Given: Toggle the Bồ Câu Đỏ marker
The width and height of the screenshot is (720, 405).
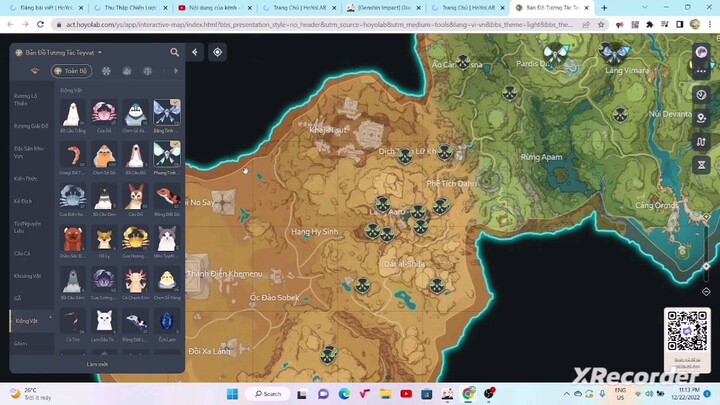Looking at the screenshot, I should tap(135, 155).
